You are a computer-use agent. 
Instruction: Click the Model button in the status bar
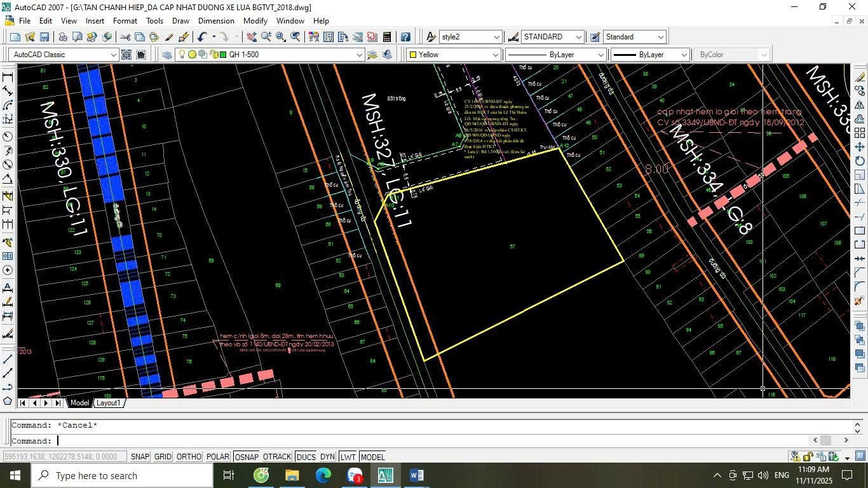pyautogui.click(x=372, y=456)
